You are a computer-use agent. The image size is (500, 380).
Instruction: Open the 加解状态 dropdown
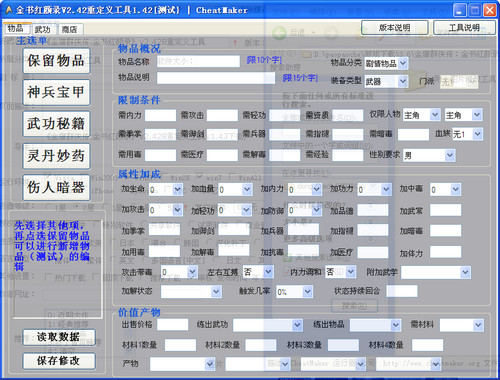point(191,292)
